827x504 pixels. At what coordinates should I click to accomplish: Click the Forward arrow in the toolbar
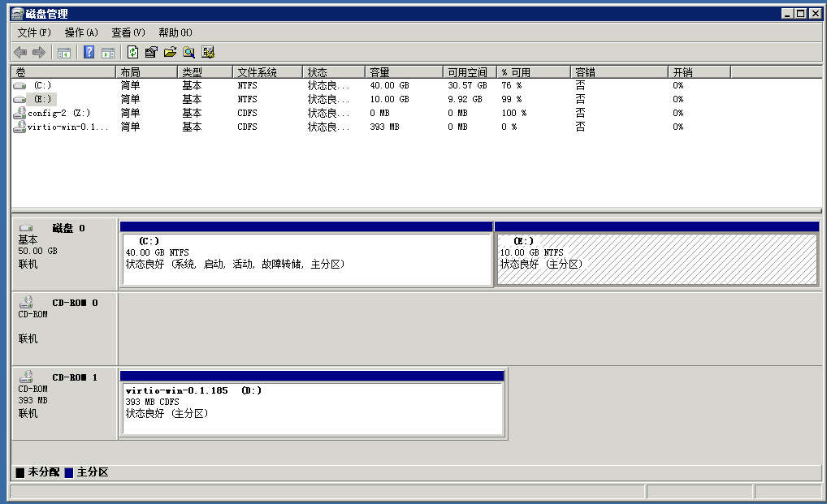pyautogui.click(x=38, y=53)
